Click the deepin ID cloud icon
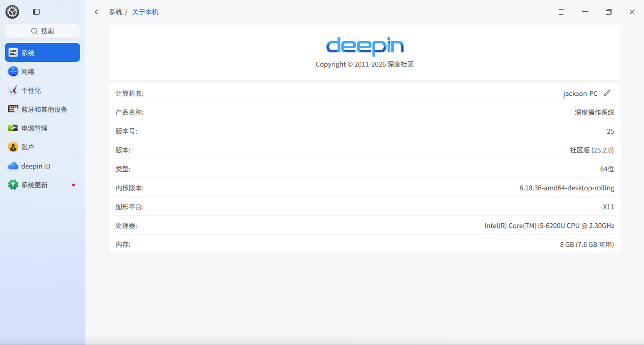The image size is (644, 345). pyautogui.click(x=13, y=166)
